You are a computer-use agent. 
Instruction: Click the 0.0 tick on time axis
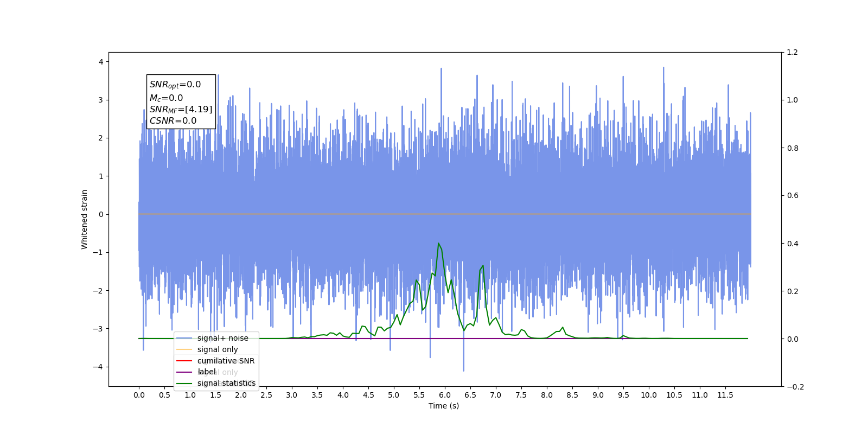(139, 395)
